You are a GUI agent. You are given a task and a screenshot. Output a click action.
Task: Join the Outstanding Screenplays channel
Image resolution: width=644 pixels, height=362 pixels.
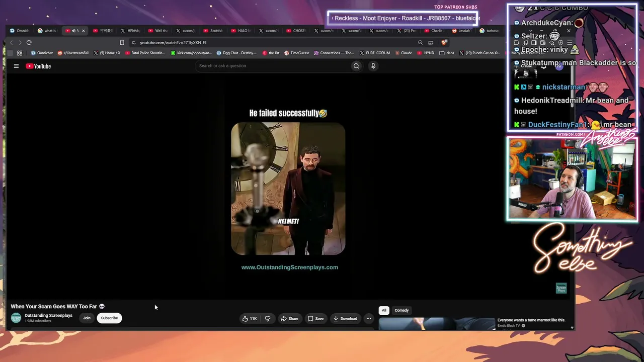tap(87, 318)
